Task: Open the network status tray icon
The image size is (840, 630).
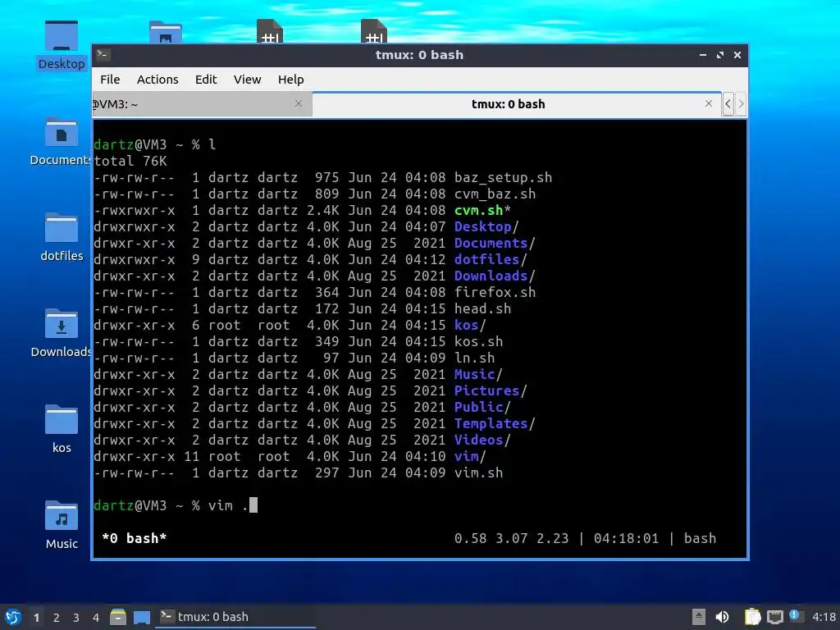Action: point(774,617)
